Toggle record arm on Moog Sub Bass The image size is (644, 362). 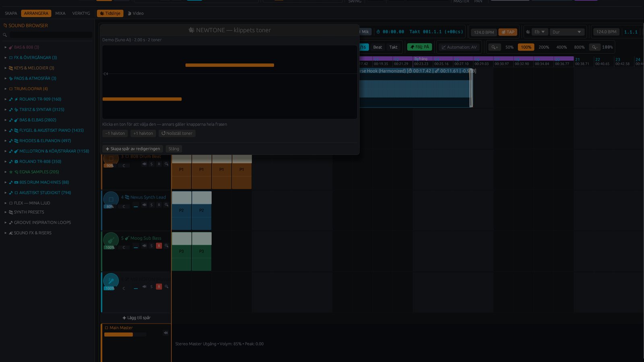[159, 246]
